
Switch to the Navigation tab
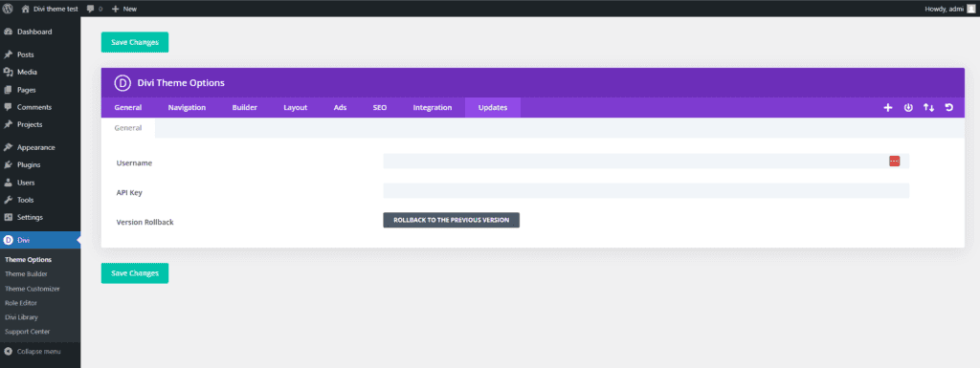click(187, 107)
